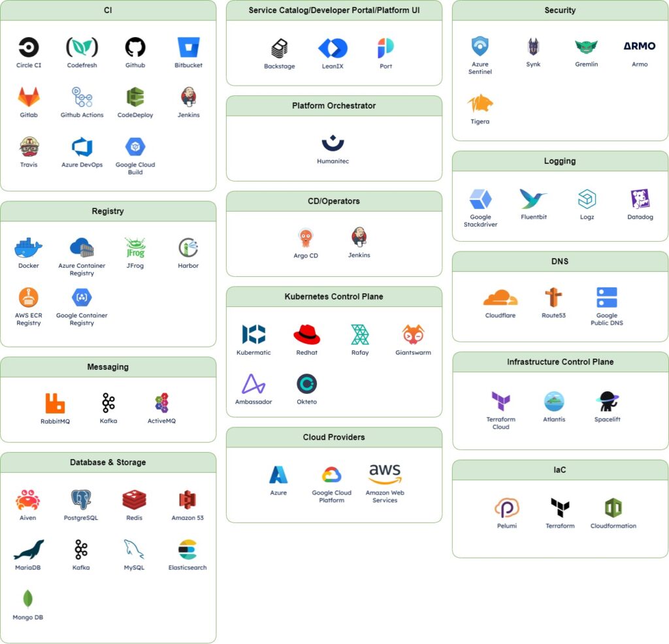The image size is (669, 644).
Task: Select the Rafay icon
Action: pyautogui.click(x=360, y=335)
